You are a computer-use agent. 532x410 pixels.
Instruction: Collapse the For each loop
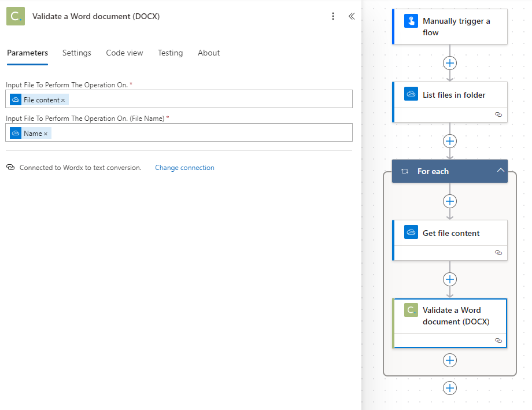(x=500, y=171)
